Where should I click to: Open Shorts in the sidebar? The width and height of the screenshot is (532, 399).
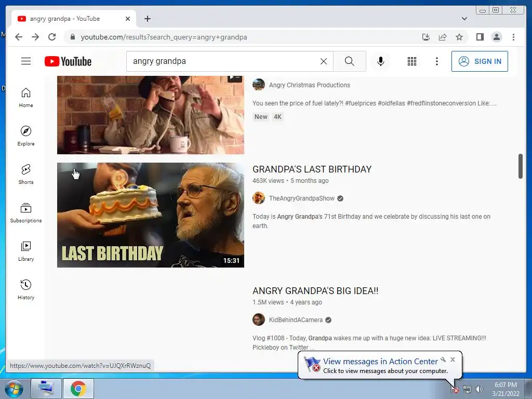(x=26, y=174)
